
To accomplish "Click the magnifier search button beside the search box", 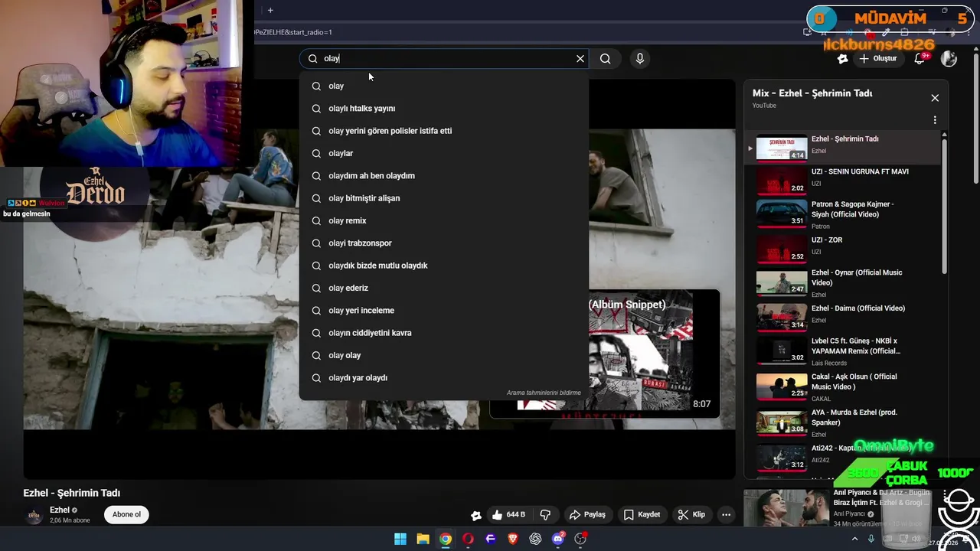I will [x=605, y=58].
